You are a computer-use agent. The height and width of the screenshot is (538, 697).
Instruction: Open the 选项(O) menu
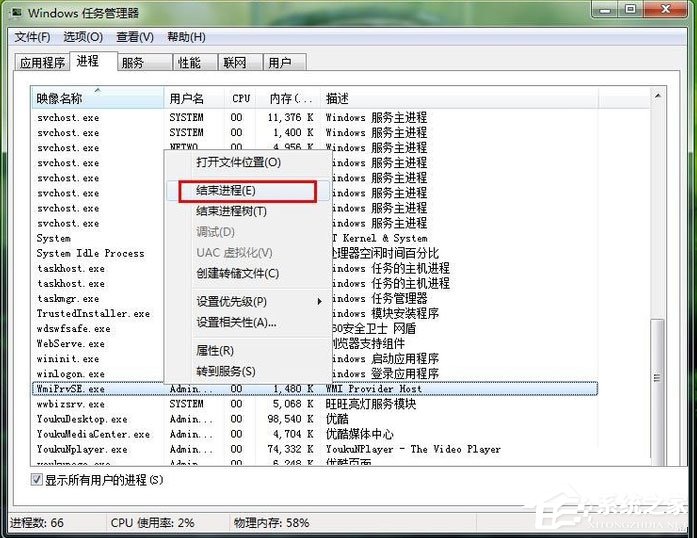[x=83, y=37]
